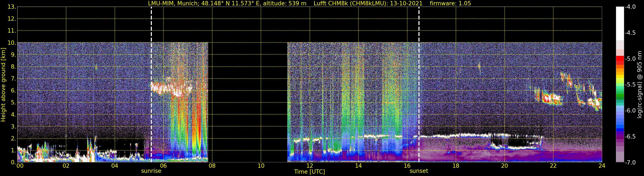Viewport: 644px width, 176px height.
Task: Click the '10.' height tick label
Action: coord(12,43)
